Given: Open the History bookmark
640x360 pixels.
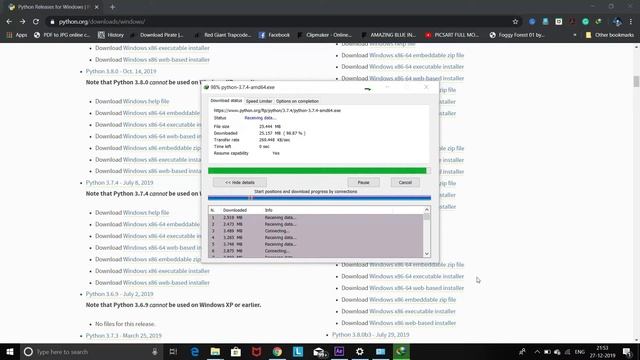Looking at the screenshot, I should click(x=111, y=35).
